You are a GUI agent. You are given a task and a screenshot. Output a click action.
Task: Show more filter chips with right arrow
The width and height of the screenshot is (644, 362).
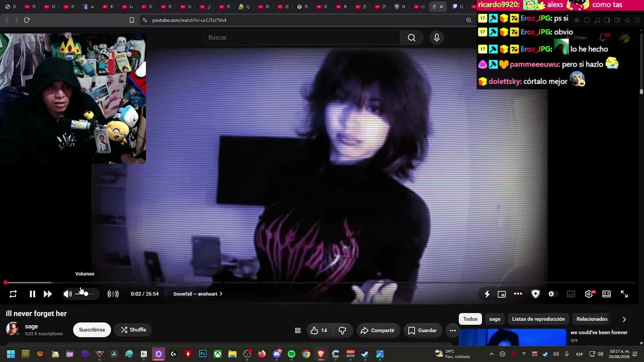pyautogui.click(x=624, y=319)
